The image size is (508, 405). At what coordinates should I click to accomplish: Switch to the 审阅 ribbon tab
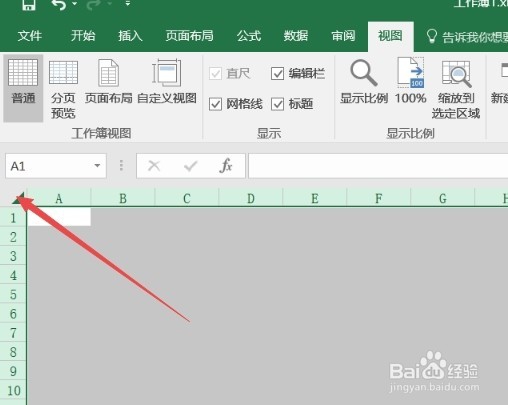[343, 36]
